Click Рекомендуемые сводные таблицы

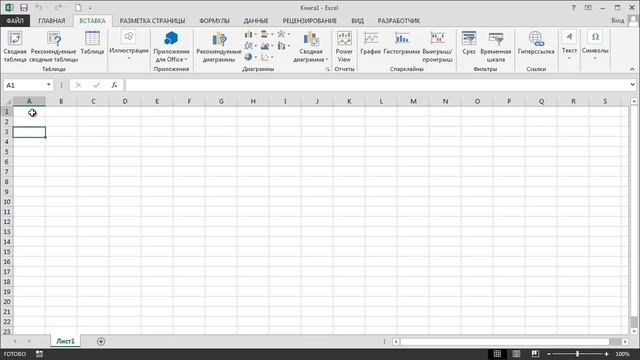click(53, 47)
